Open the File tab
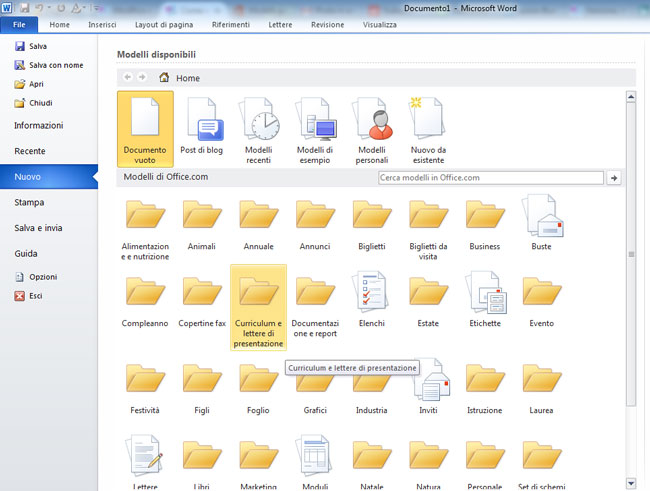Image resolution: width=650 pixels, height=491 pixels. 19,25
